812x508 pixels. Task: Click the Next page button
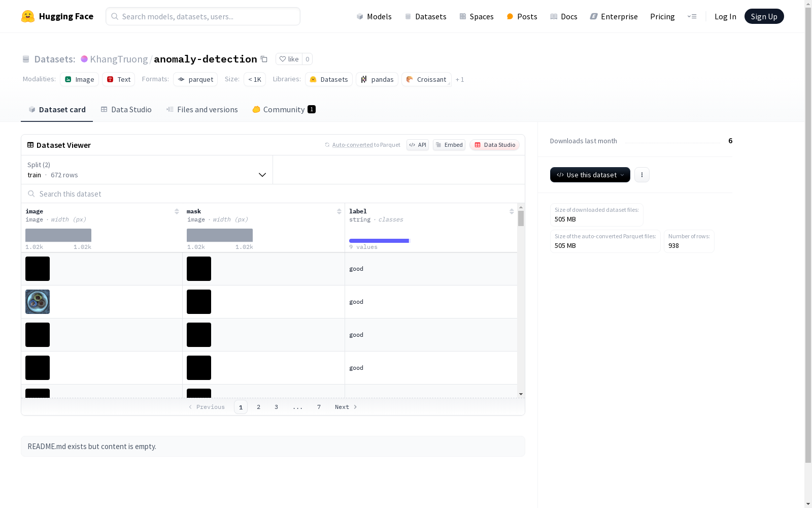(346, 407)
